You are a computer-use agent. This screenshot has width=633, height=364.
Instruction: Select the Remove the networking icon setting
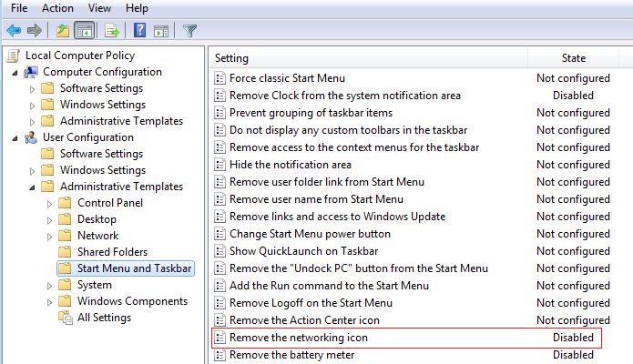298,338
